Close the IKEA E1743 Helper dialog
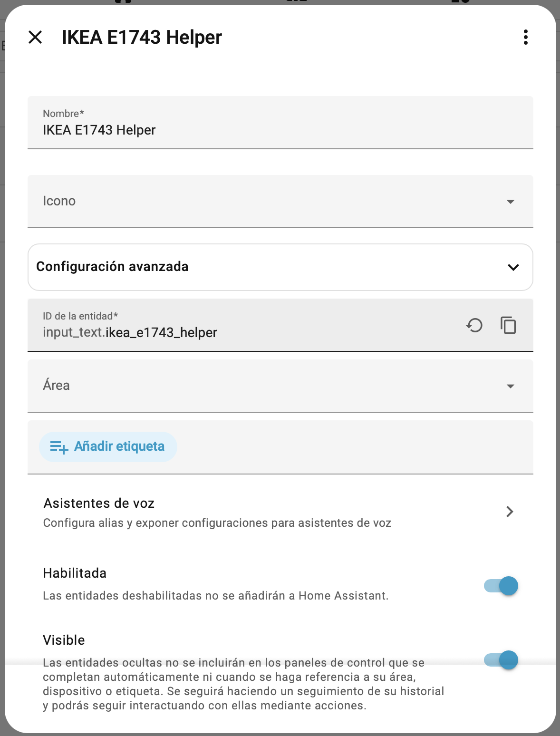560x736 pixels. (x=35, y=37)
